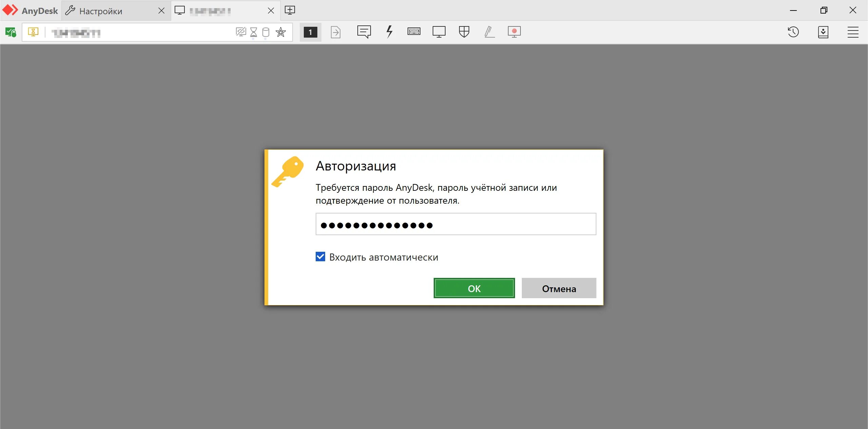
Task: Activate the whiteboard pen tool
Action: click(489, 32)
